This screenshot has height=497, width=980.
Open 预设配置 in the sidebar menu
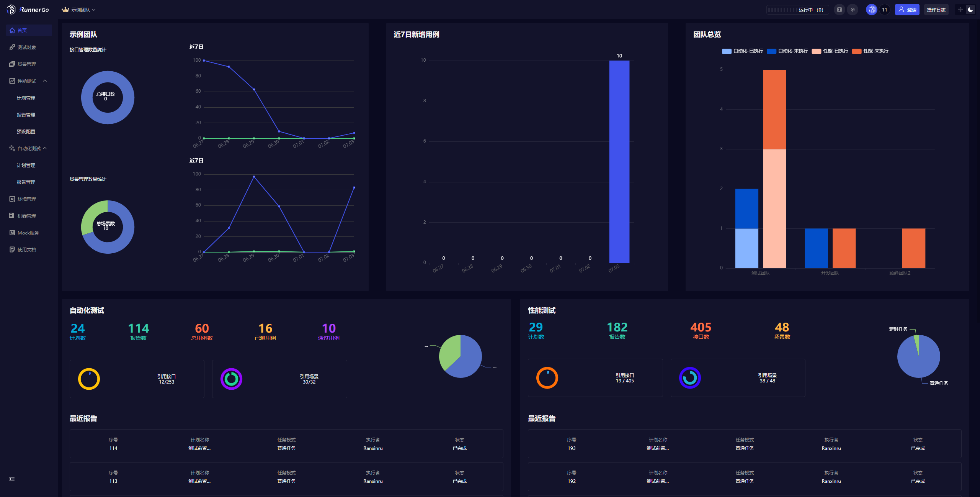[x=26, y=131]
